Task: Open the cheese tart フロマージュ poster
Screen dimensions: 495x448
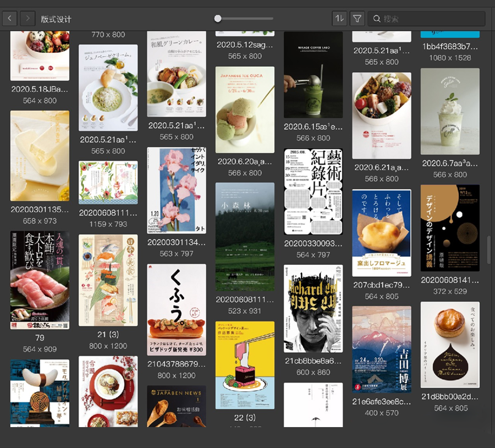Action: pyautogui.click(x=381, y=233)
